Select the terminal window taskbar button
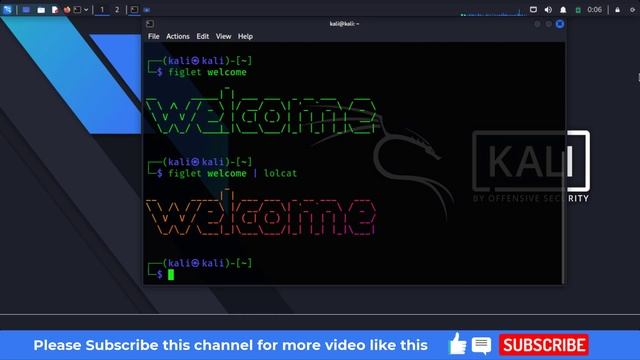The width and height of the screenshot is (640, 360). (x=134, y=9)
